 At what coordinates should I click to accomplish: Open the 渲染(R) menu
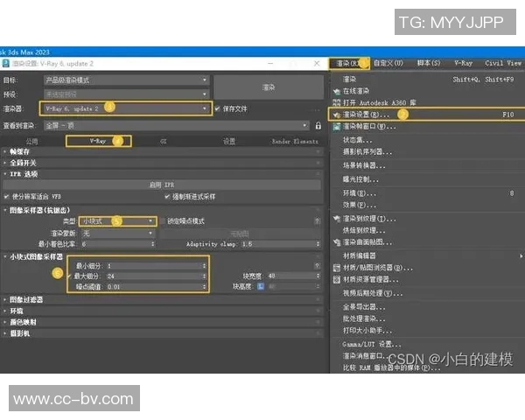coord(349,63)
